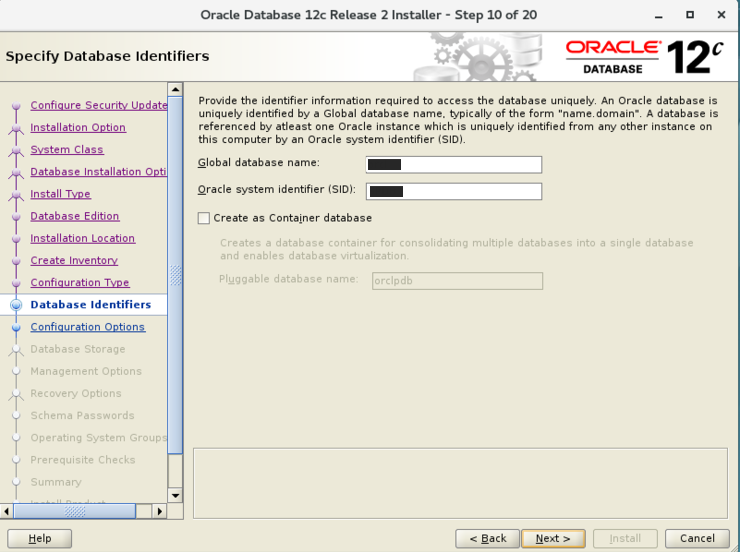
Task: Click the Configuration Options step bullet icon
Action: (x=16, y=327)
